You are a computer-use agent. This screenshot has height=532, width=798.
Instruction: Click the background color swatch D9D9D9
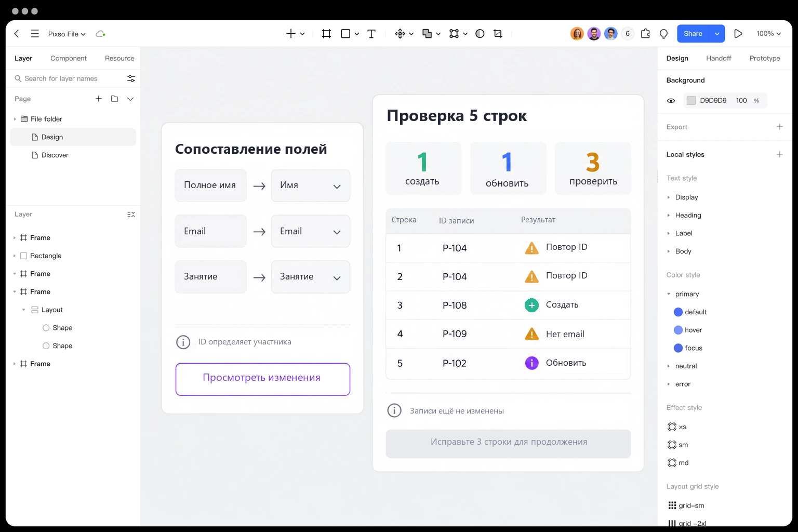pos(691,101)
